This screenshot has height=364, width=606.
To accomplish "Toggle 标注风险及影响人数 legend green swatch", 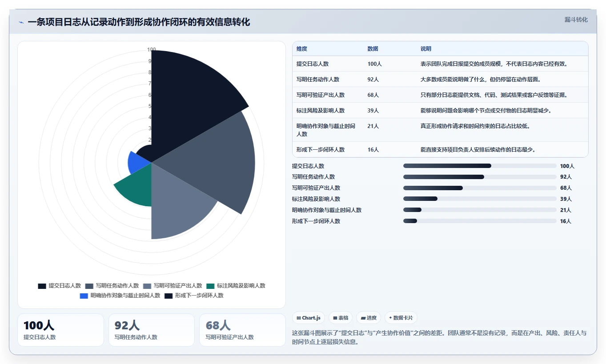I will click(210, 286).
